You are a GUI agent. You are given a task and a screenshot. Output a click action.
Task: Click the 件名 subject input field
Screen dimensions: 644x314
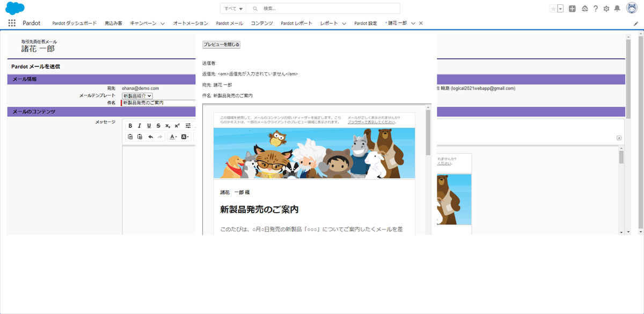tap(159, 102)
